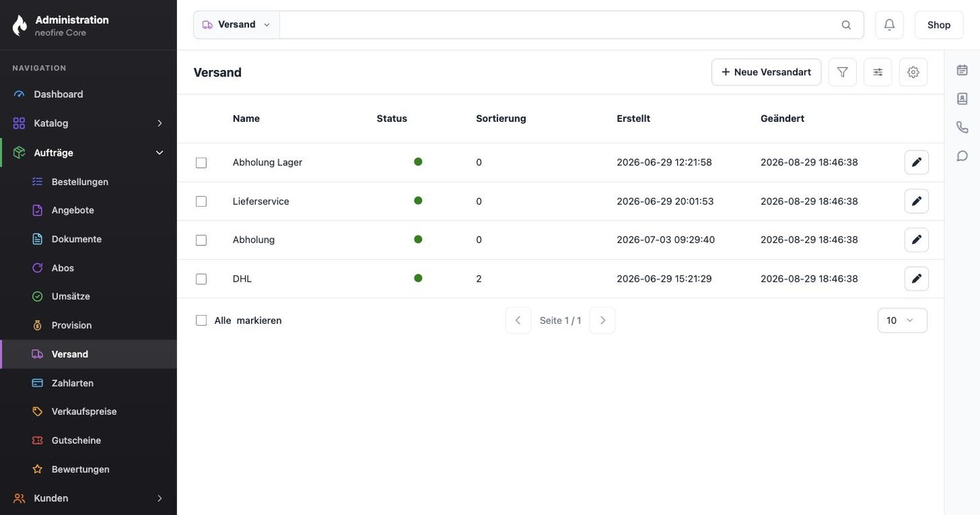Expand the Katalog menu
Screen dimensions: 980x515
coord(88,123)
